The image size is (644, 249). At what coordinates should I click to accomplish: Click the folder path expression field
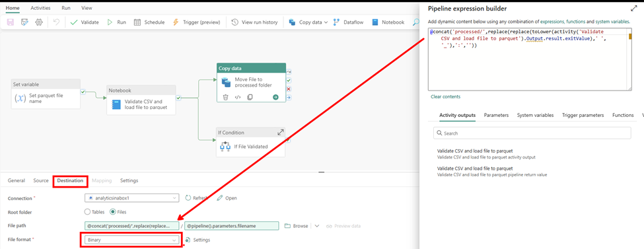point(131,226)
